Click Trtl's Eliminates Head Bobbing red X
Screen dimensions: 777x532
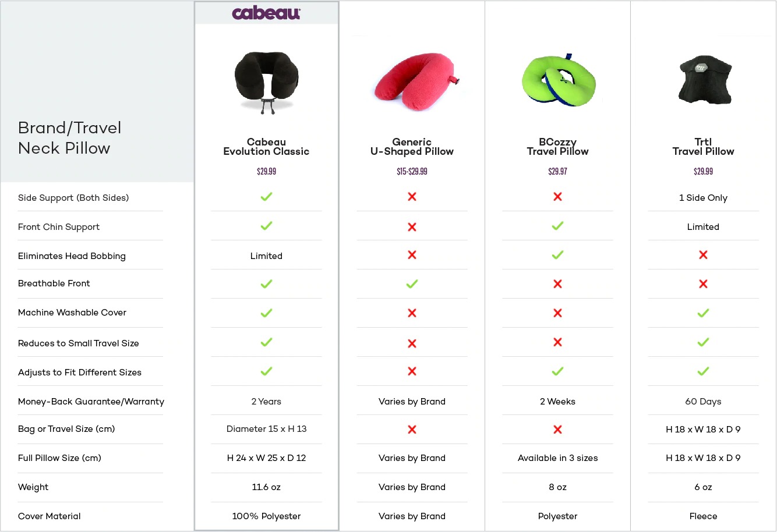[703, 255]
